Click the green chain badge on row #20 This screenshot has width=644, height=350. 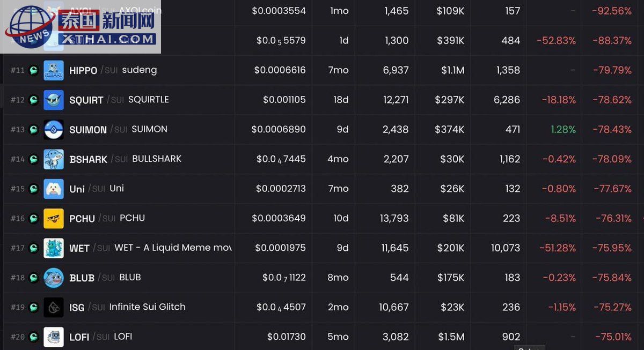click(34, 337)
